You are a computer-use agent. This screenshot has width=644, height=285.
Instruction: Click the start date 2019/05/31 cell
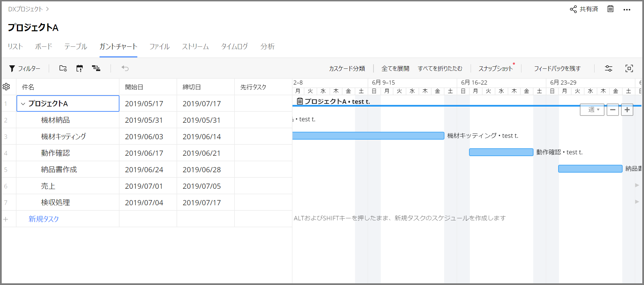coord(148,120)
